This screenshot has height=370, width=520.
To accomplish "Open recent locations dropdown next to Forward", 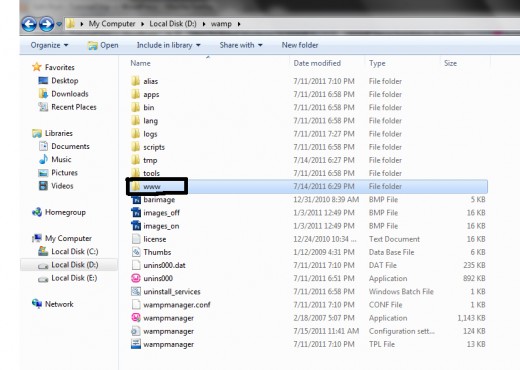I will click(59, 24).
